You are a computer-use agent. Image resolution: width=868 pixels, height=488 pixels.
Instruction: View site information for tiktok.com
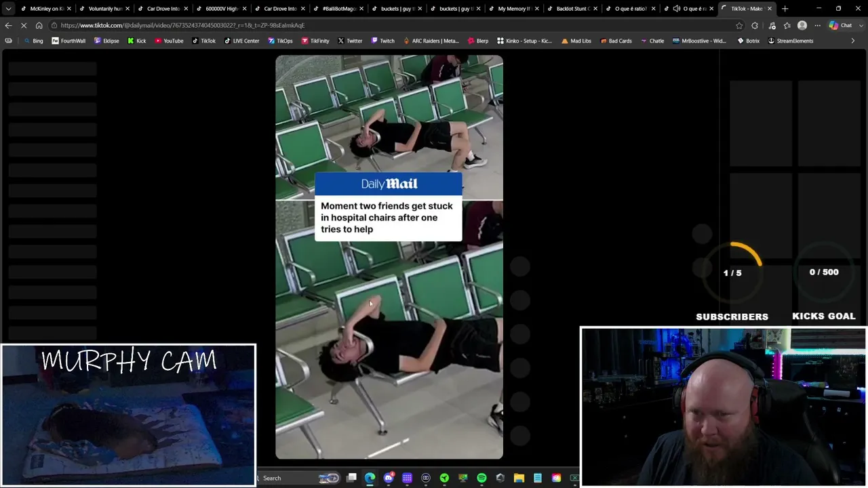tap(54, 25)
